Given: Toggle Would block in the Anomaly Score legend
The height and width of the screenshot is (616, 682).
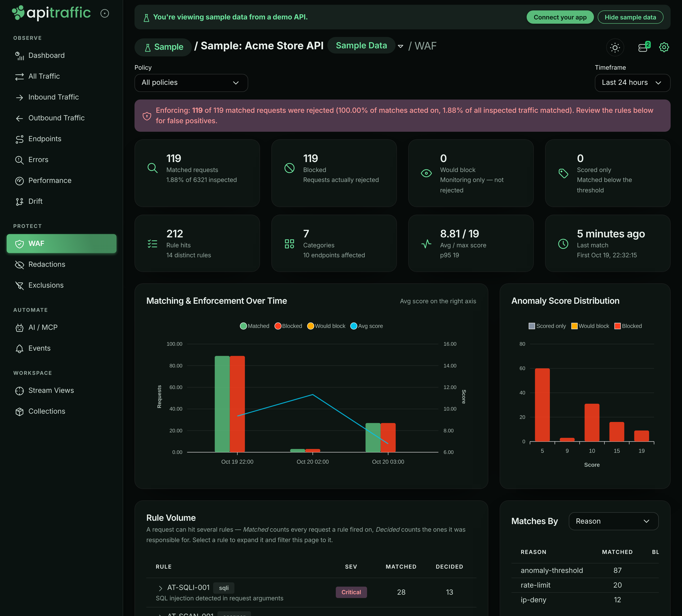Looking at the screenshot, I should (590, 326).
